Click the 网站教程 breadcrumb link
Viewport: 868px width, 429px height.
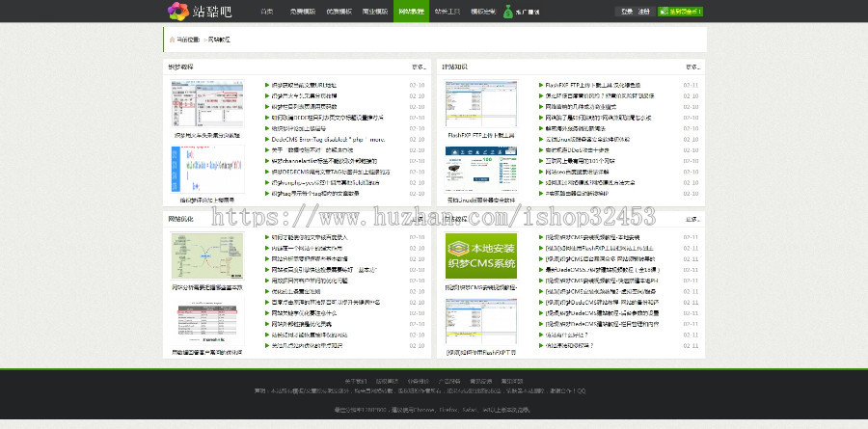coord(219,40)
